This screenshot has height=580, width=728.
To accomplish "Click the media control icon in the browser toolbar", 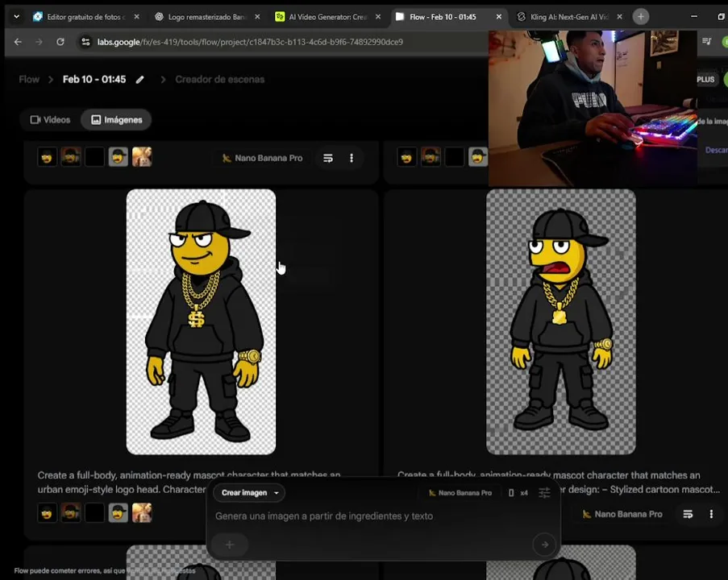I will click(x=707, y=42).
